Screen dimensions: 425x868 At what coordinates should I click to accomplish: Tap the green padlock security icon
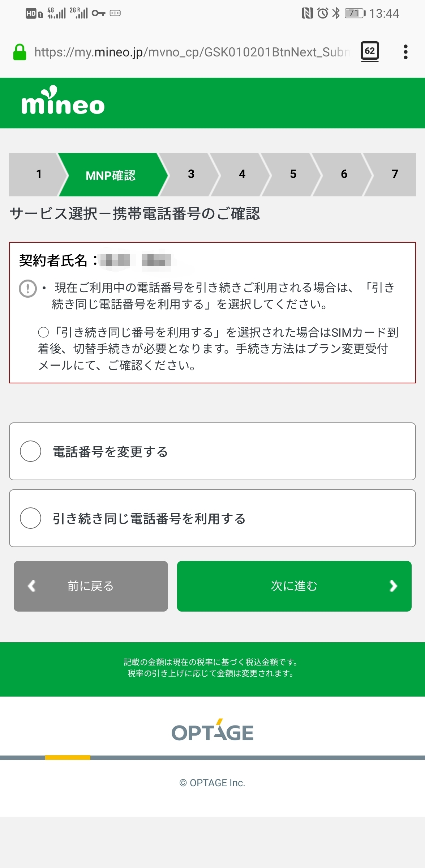[x=20, y=52]
